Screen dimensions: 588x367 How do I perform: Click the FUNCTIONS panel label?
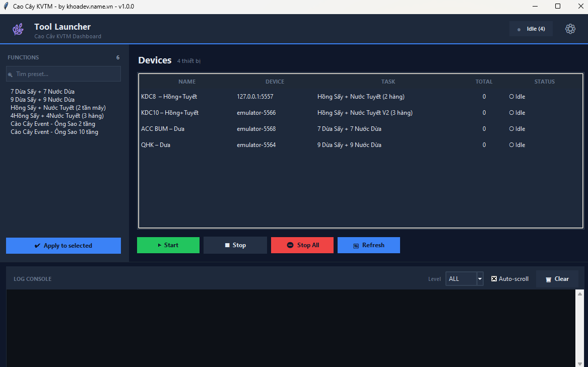coord(23,57)
